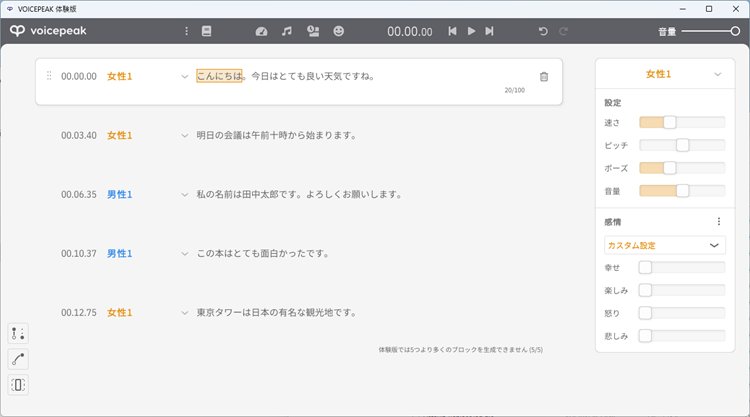This screenshot has height=417, width=750.
Task: Click text この本はとても面白かったです。
Action: click(x=263, y=253)
